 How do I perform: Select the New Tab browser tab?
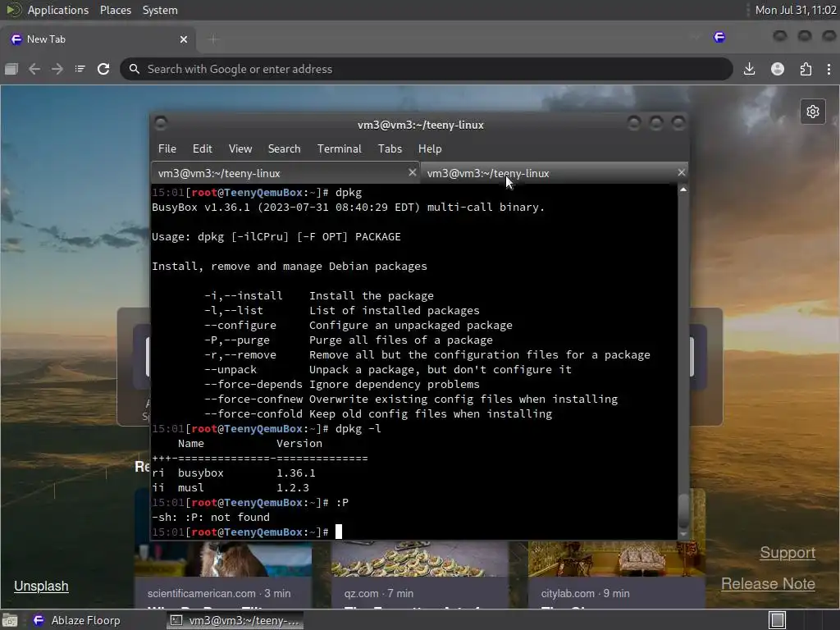98,39
